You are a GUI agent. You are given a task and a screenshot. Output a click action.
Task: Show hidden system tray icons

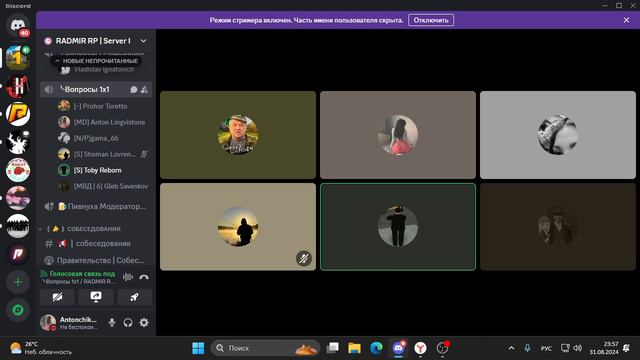pos(511,348)
